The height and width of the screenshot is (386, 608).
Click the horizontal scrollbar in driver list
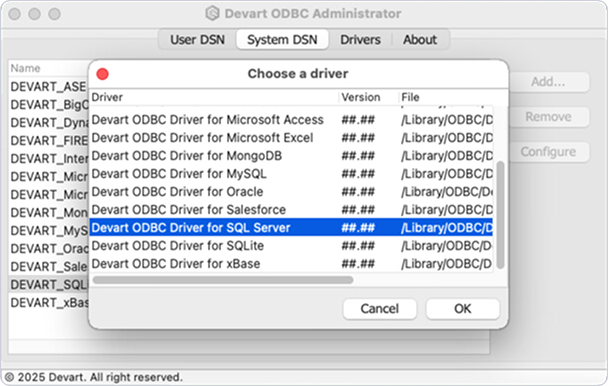point(223,280)
